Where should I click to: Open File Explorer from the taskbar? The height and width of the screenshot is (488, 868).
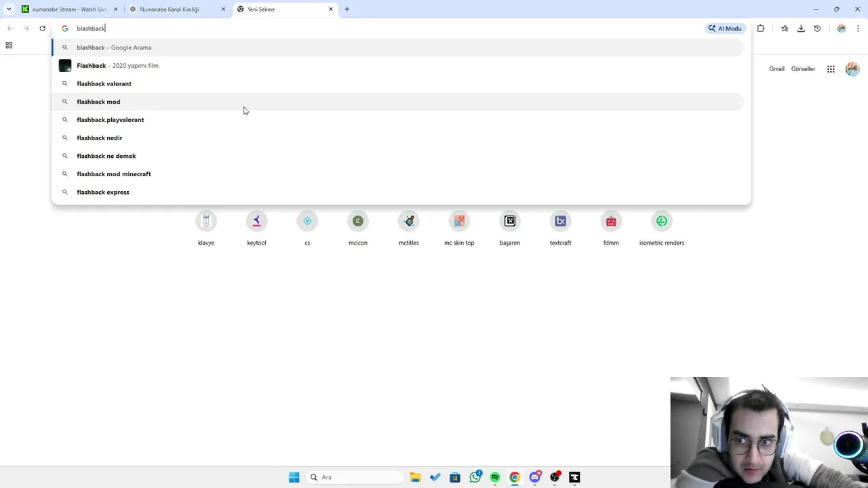coord(415,477)
